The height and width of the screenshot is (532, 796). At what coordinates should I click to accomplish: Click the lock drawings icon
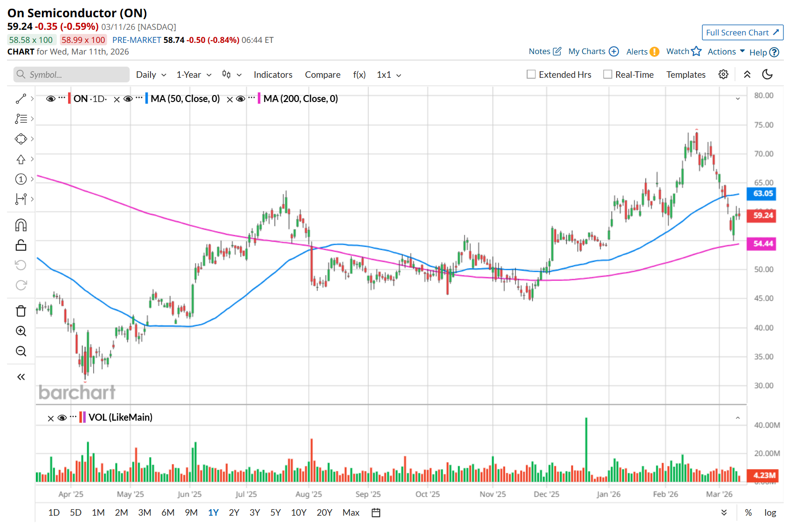pos(21,246)
